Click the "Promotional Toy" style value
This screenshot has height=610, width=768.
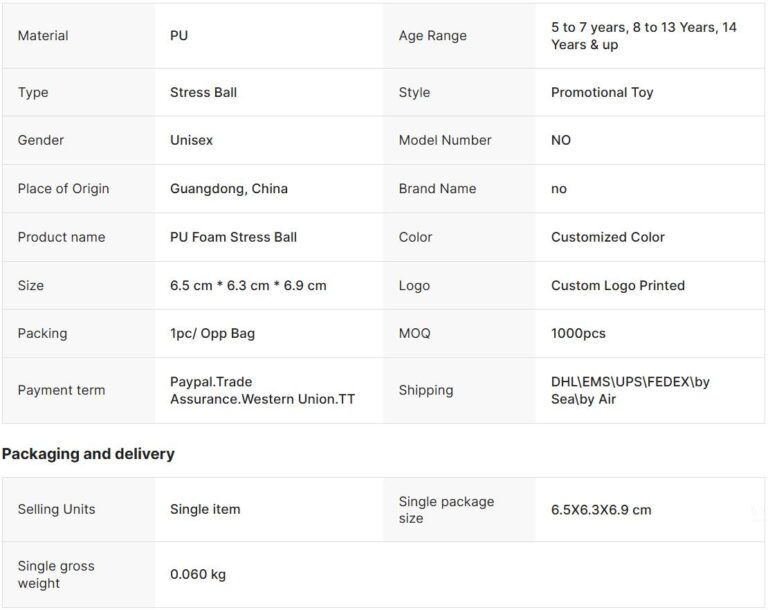click(x=601, y=92)
